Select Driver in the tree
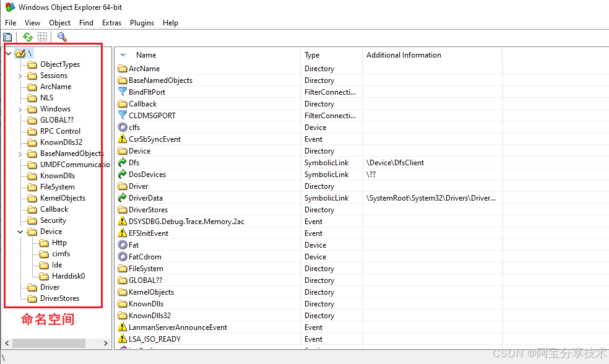Image resolution: width=609 pixels, height=364 pixels. 50,287
